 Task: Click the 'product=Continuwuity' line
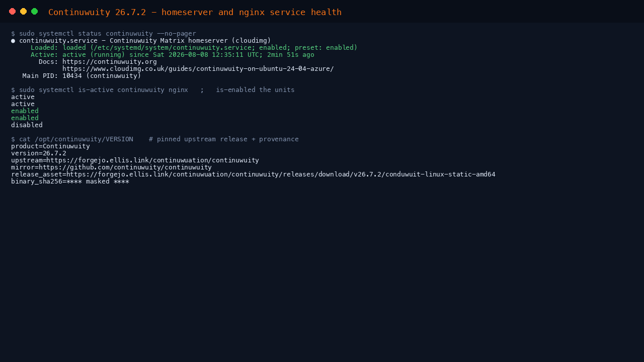(50, 146)
